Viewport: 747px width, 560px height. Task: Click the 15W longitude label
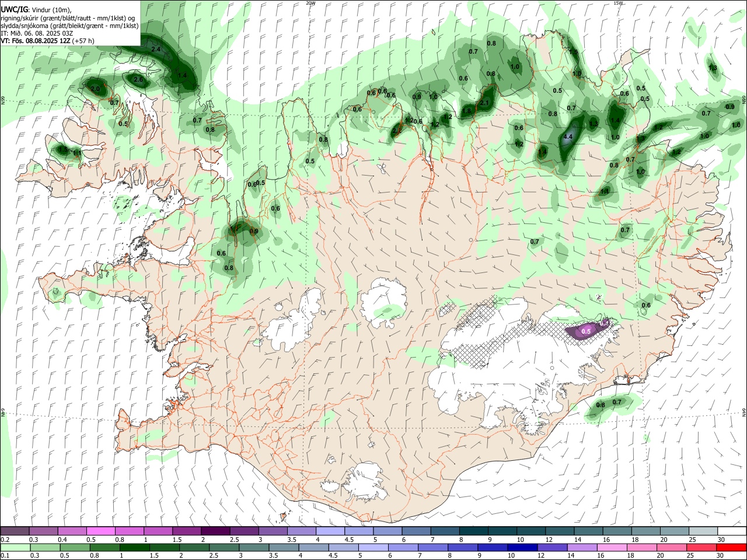point(618,3)
